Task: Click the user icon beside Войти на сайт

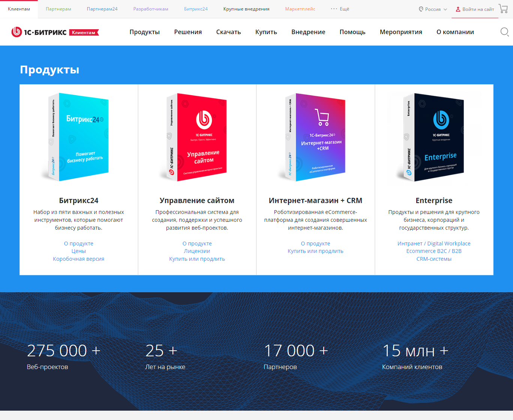Action: click(458, 9)
